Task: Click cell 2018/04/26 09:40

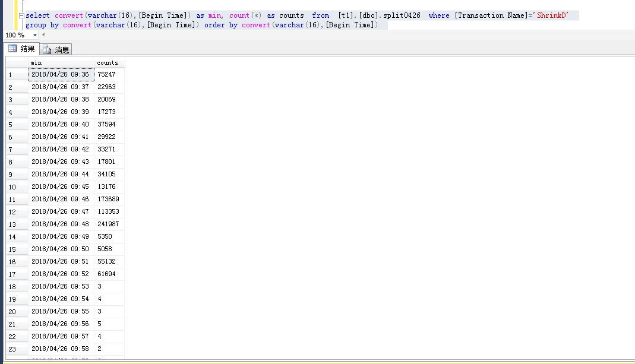Action: pos(61,124)
